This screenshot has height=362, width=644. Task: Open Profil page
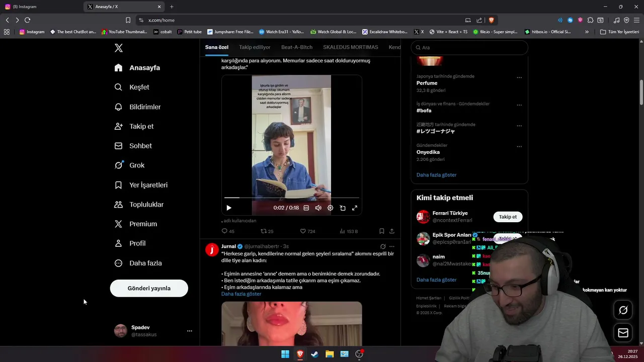point(130,243)
